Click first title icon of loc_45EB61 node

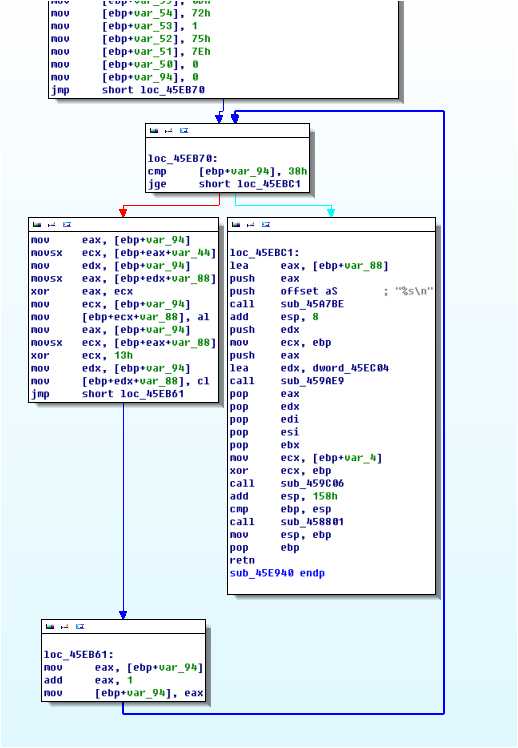[50, 626]
